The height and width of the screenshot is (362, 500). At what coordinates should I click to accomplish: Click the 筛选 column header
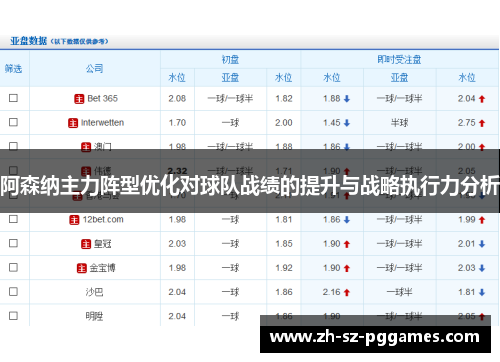pyautogui.click(x=13, y=69)
